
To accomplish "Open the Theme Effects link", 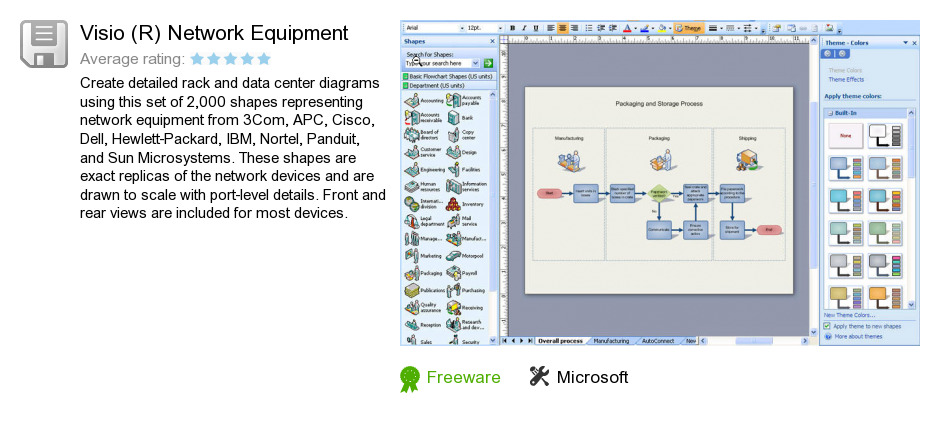I will (x=846, y=80).
